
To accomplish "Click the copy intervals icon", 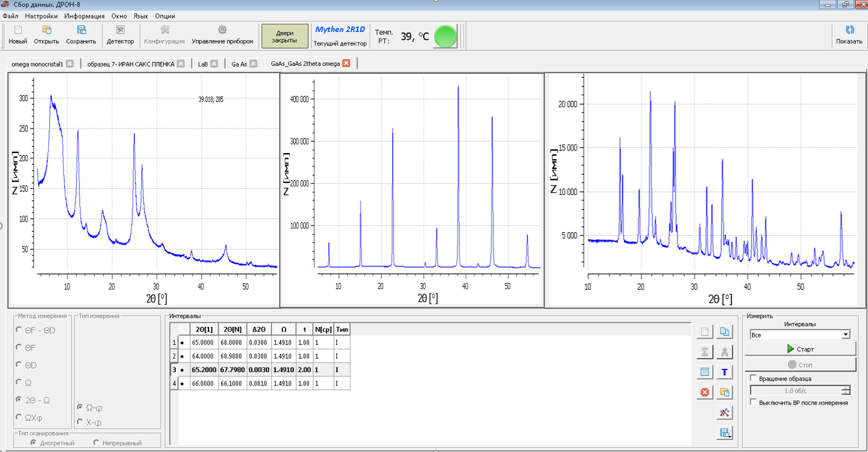I will pos(725,332).
